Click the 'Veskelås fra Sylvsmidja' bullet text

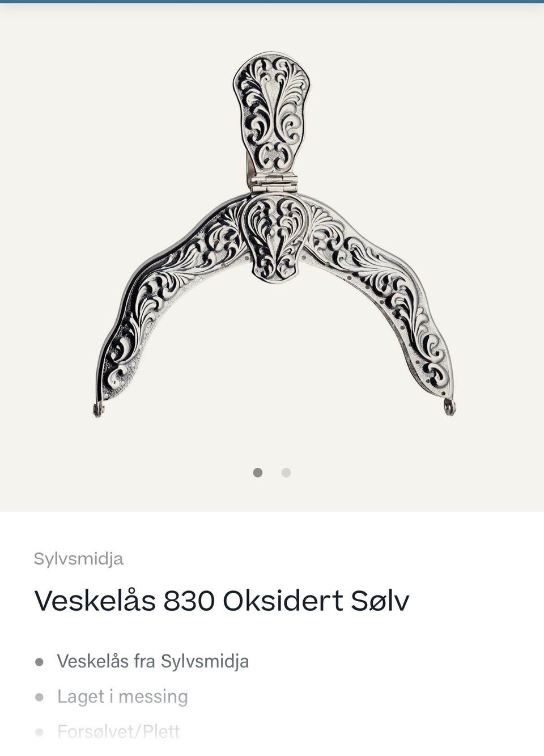[153, 661]
